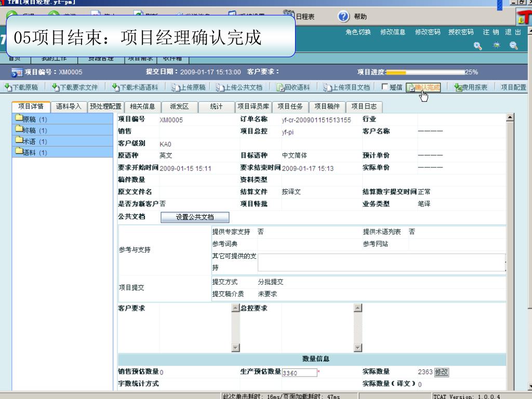Switch to the 项目日志 tab
The height and width of the screenshot is (399, 532).
(x=364, y=107)
